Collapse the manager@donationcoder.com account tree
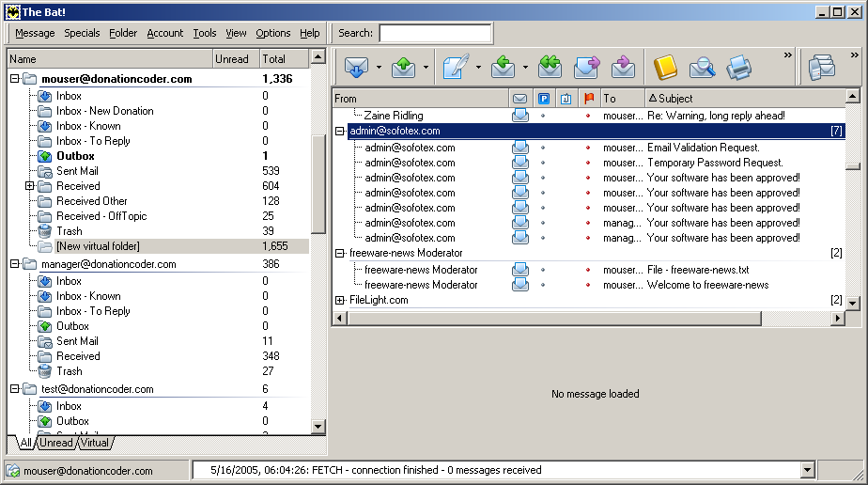This screenshot has width=868, height=485. (15, 264)
